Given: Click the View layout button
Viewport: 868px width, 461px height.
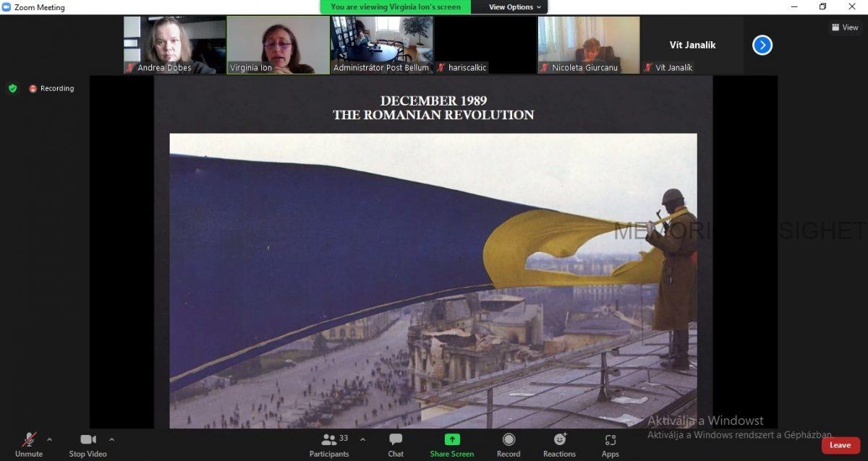Looking at the screenshot, I should coord(845,27).
